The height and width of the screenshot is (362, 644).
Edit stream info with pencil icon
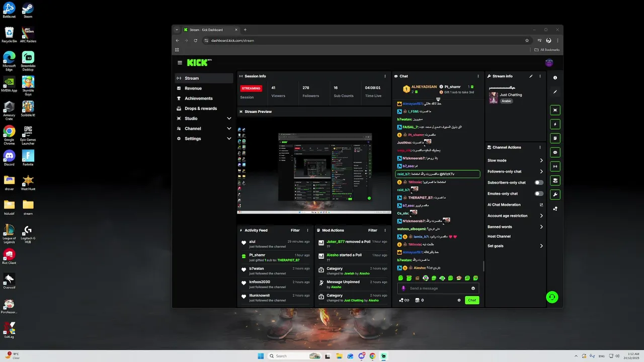click(x=531, y=76)
